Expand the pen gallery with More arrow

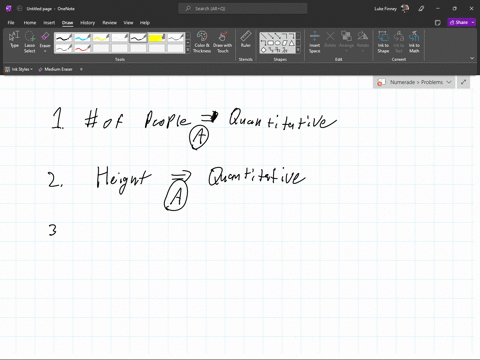point(188,50)
